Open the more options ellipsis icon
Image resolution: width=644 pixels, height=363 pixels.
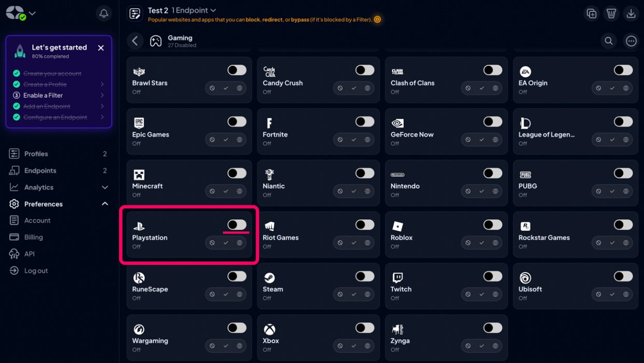click(x=631, y=41)
